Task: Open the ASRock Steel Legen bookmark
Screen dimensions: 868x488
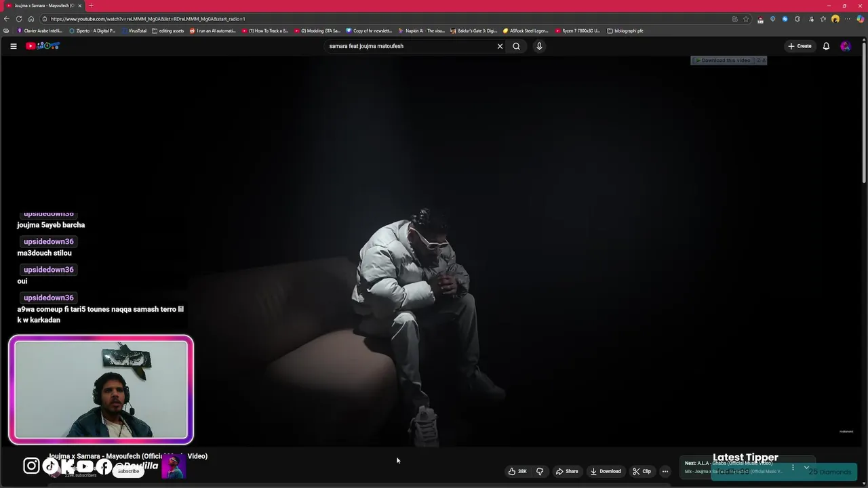Action: (x=526, y=30)
